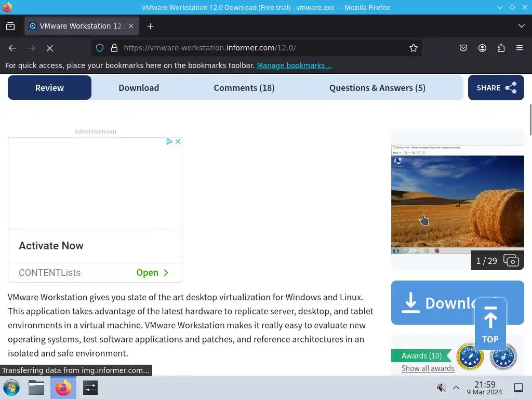Screen dimensions: 532x399
Task: Click the Activate Now ad heading
Action: (51, 246)
